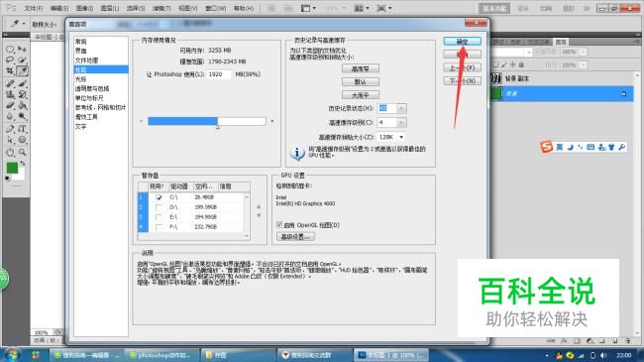Click the memory usage slider bar
Image resolution: width=644 pixels, height=362 pixels.
tap(207, 121)
